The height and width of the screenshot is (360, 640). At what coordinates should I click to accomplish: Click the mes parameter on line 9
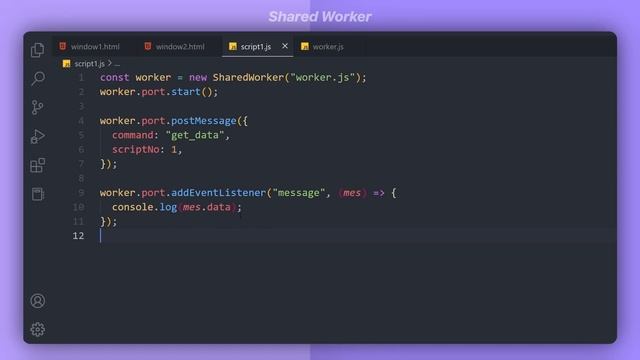click(x=351, y=193)
